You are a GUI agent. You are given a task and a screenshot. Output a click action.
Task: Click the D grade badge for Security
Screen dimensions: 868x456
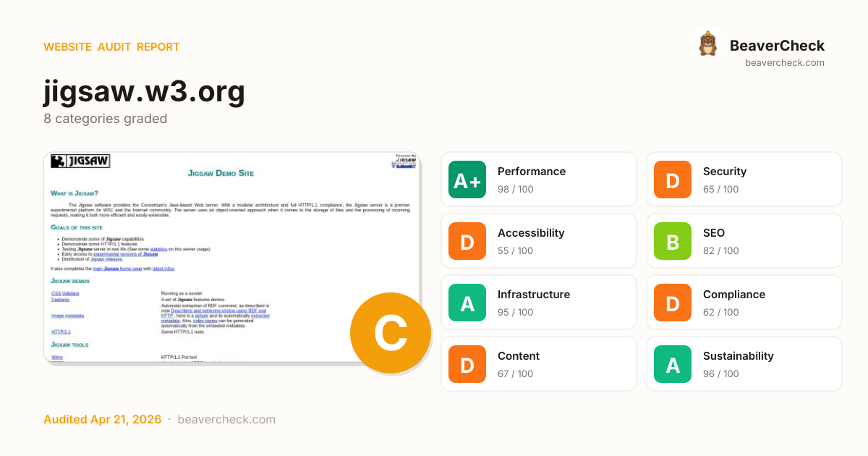click(673, 180)
